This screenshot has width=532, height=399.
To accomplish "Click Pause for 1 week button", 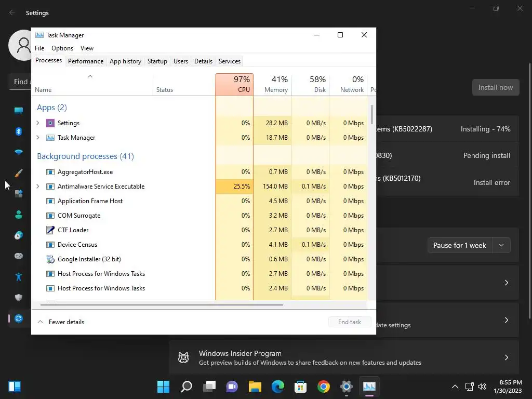I will point(459,245).
